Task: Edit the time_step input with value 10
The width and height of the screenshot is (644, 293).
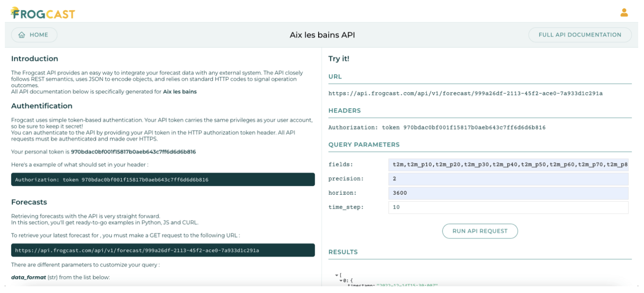Action: point(508,207)
